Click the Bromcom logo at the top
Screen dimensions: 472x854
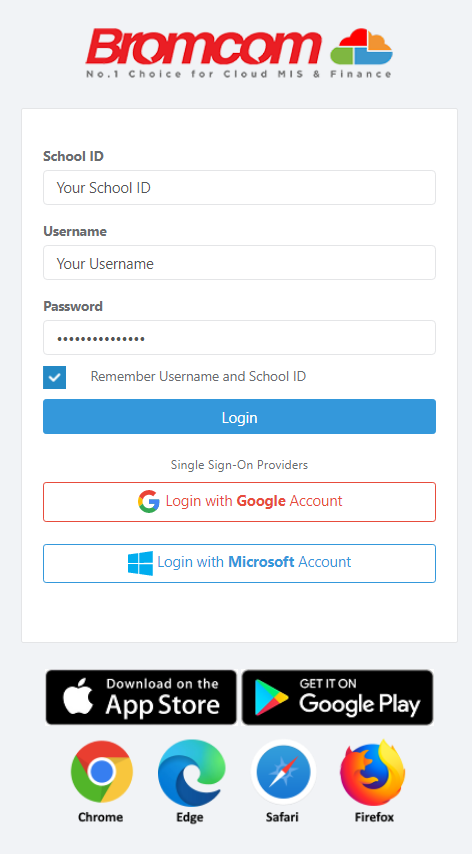[x=240, y=53]
